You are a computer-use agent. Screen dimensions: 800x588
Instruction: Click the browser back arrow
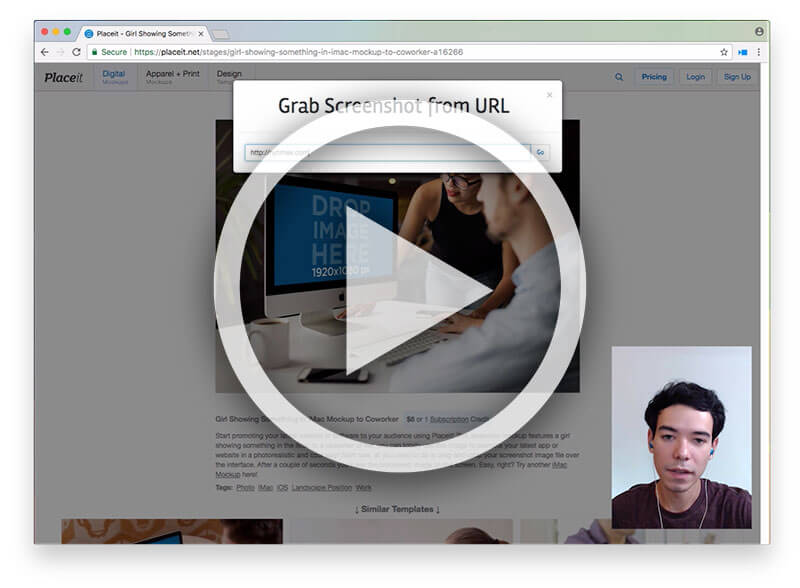[x=45, y=52]
